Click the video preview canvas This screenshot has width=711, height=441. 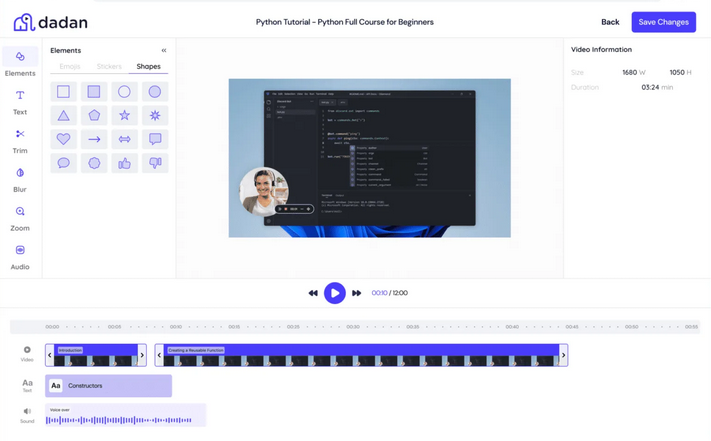[370, 158]
